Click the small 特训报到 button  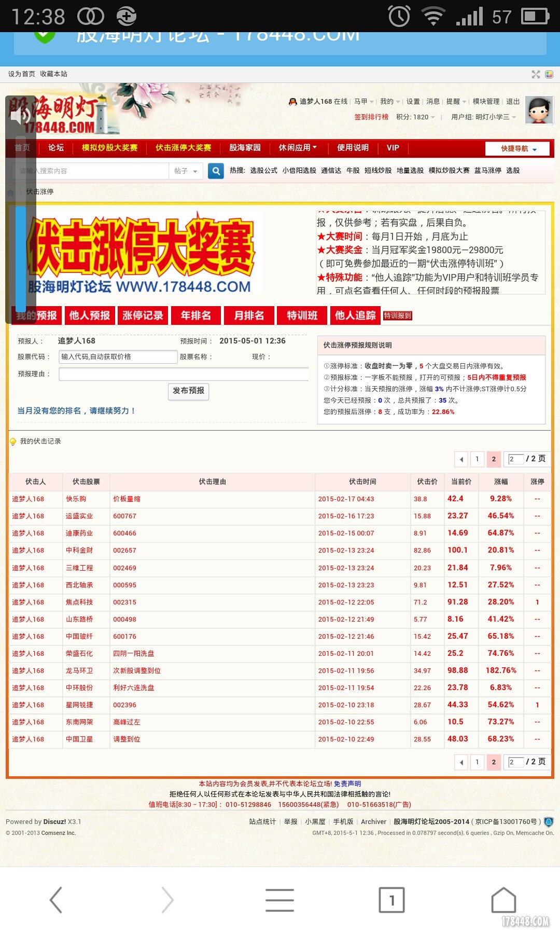click(x=398, y=315)
